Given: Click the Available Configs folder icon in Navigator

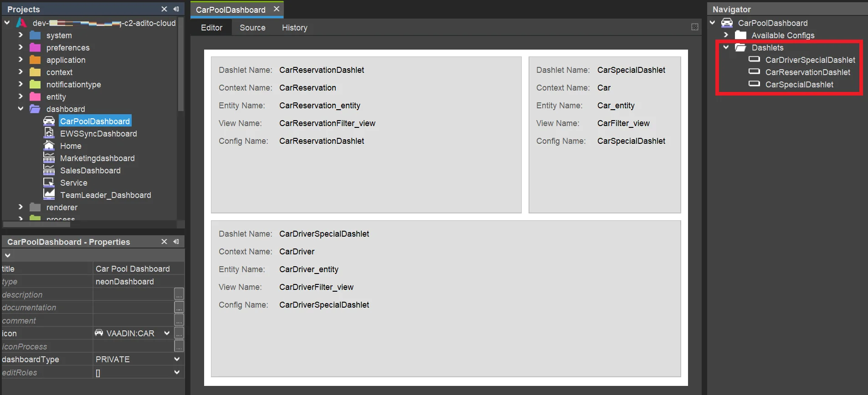Looking at the screenshot, I should click(x=741, y=35).
